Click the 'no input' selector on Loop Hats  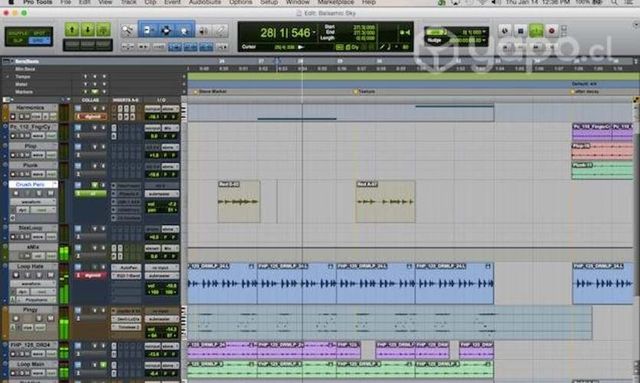pos(162,268)
